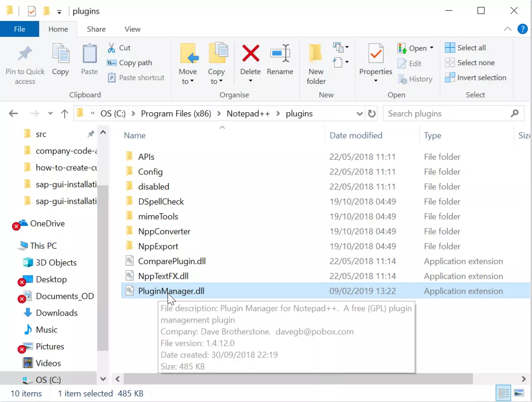Screen dimensions: 532x402
Task: Customize Quick Access Toolbar dropdown
Action: 59,12
